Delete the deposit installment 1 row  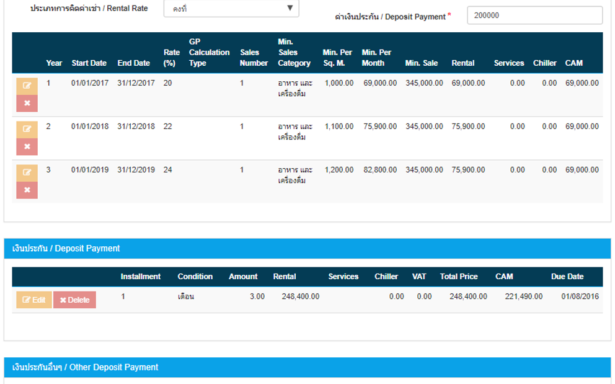pyautogui.click(x=75, y=300)
